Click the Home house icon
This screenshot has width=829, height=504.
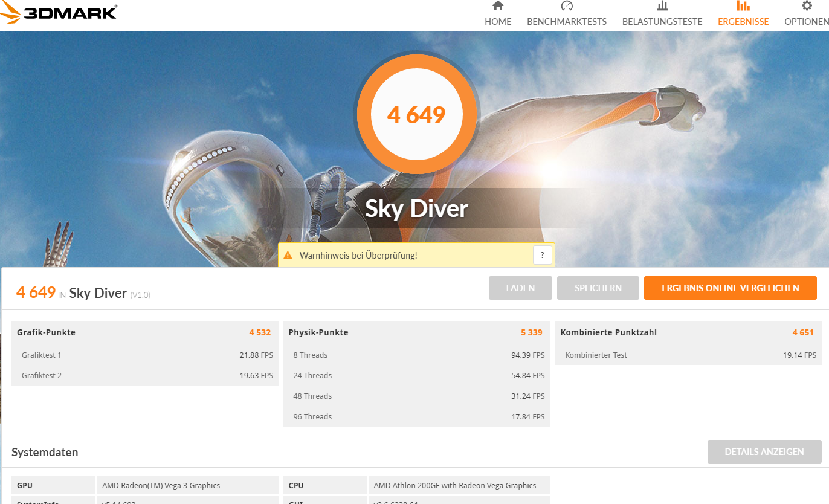[498, 6]
